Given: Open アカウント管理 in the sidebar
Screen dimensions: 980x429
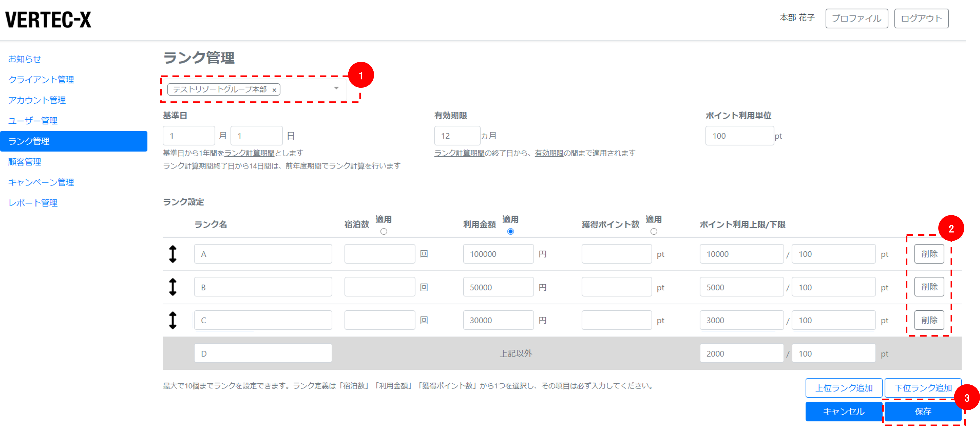Looking at the screenshot, I should (37, 100).
